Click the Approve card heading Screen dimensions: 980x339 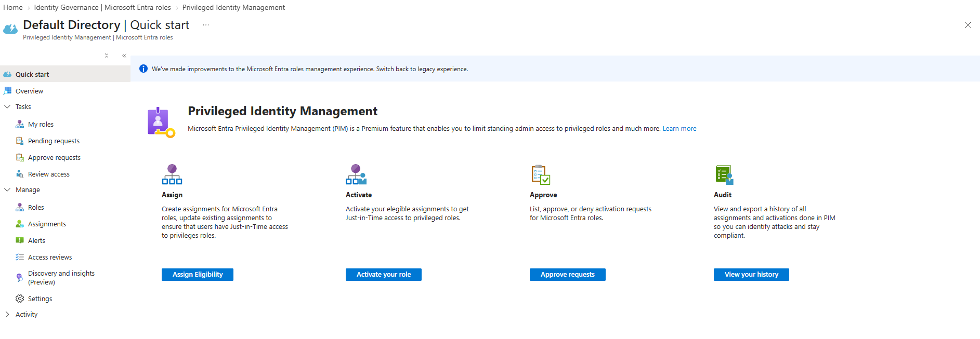tap(543, 195)
